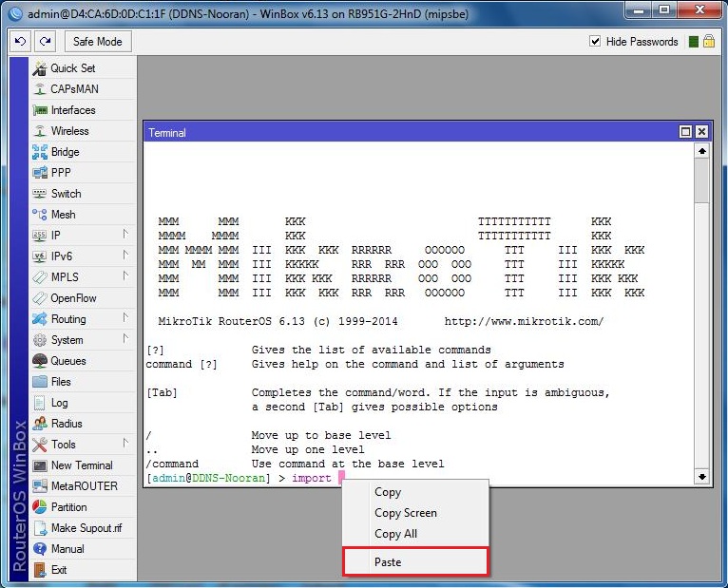Close the Terminal sub-window
Screen dimensions: 728x588
click(x=701, y=132)
